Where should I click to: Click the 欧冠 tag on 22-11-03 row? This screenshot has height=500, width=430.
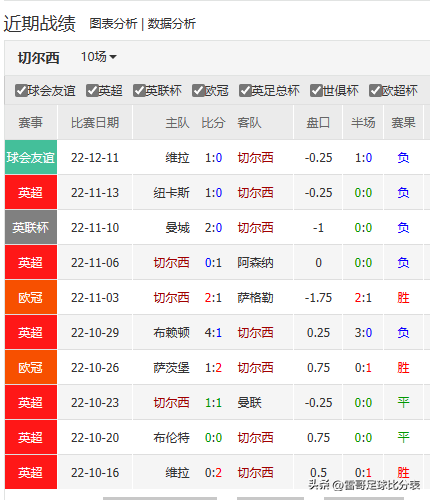[x=31, y=297]
